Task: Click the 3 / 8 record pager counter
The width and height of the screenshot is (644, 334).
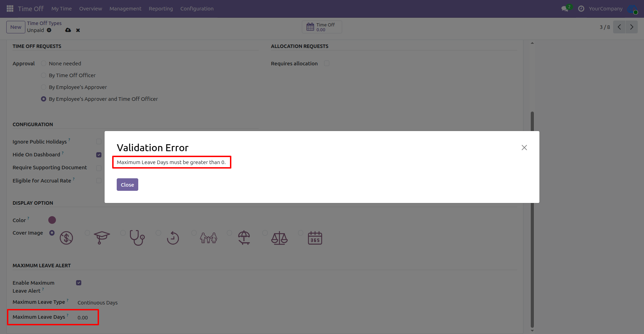Action: [x=605, y=27]
